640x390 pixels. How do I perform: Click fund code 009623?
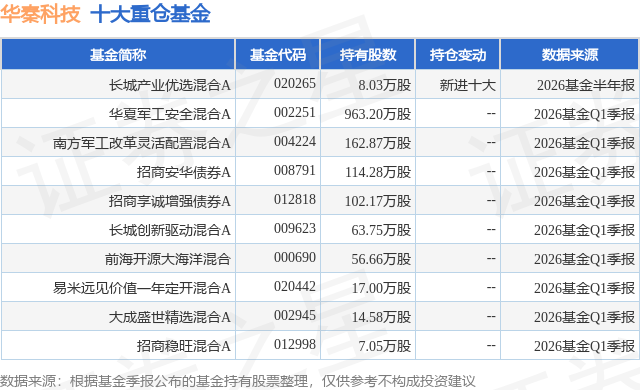(x=295, y=228)
